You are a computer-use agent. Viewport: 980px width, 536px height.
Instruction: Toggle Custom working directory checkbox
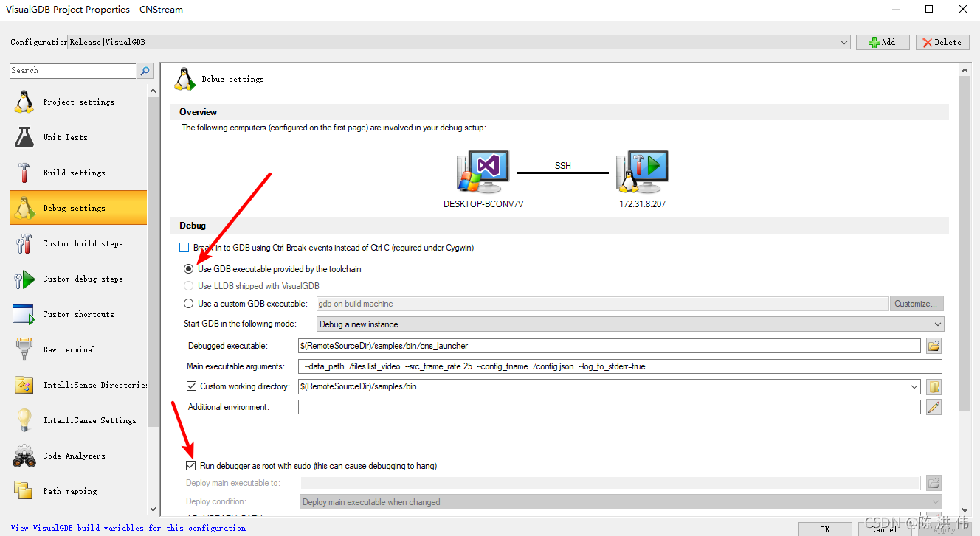(x=192, y=386)
